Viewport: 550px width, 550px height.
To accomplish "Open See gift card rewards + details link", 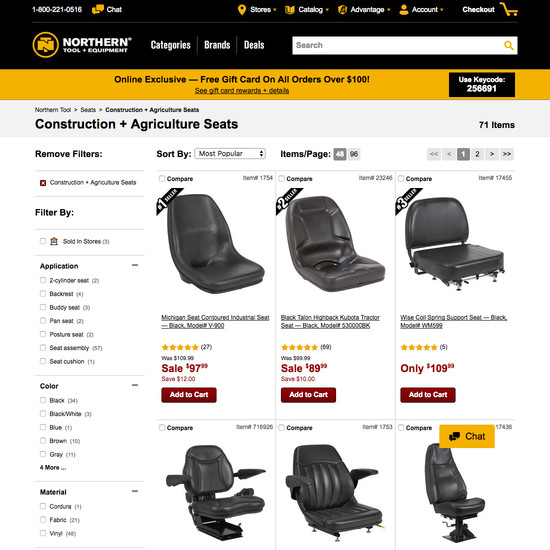I will (242, 90).
